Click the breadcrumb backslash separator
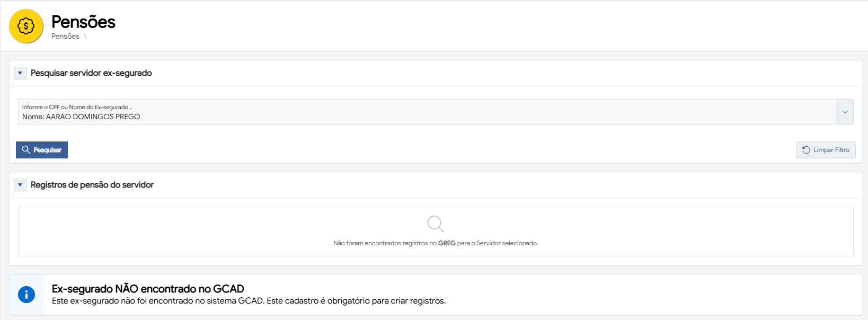The height and width of the screenshot is (320, 868). point(85,37)
